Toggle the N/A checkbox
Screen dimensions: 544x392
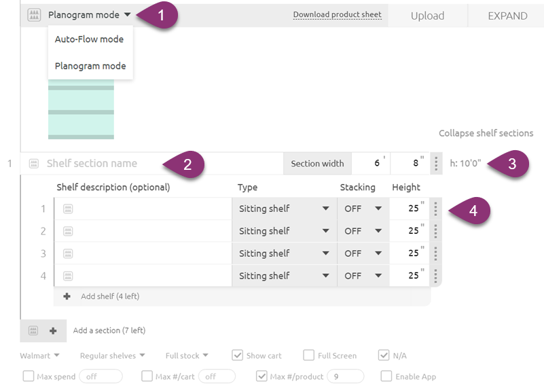pos(383,355)
